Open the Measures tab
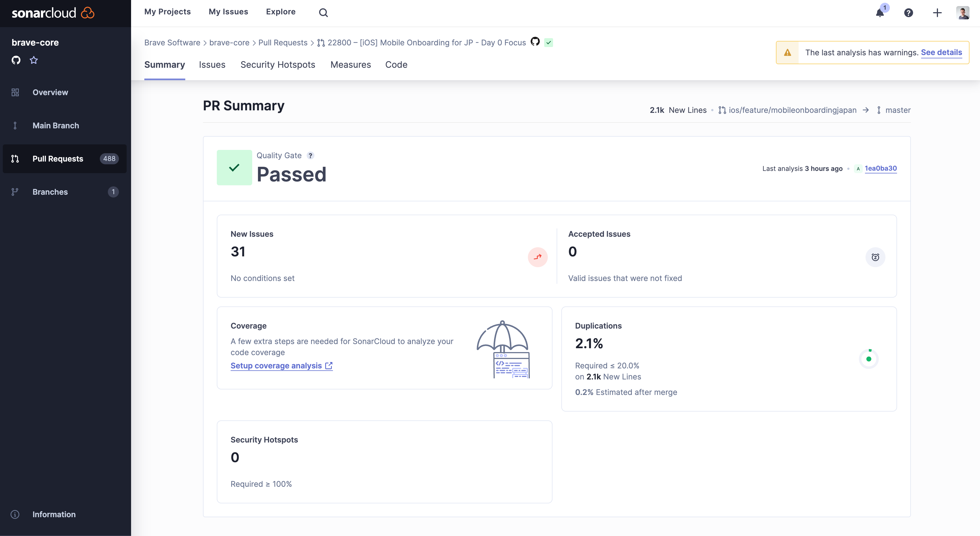The height and width of the screenshot is (536, 980). point(350,65)
